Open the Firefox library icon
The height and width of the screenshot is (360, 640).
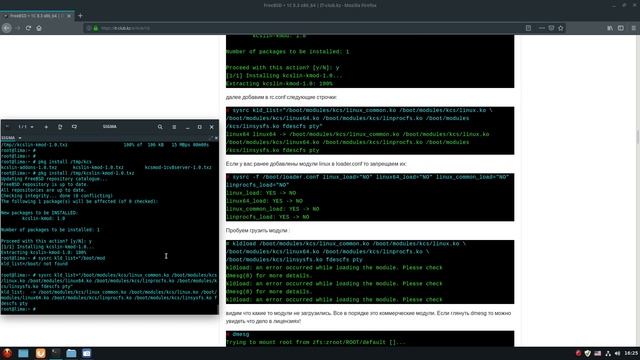point(610,28)
